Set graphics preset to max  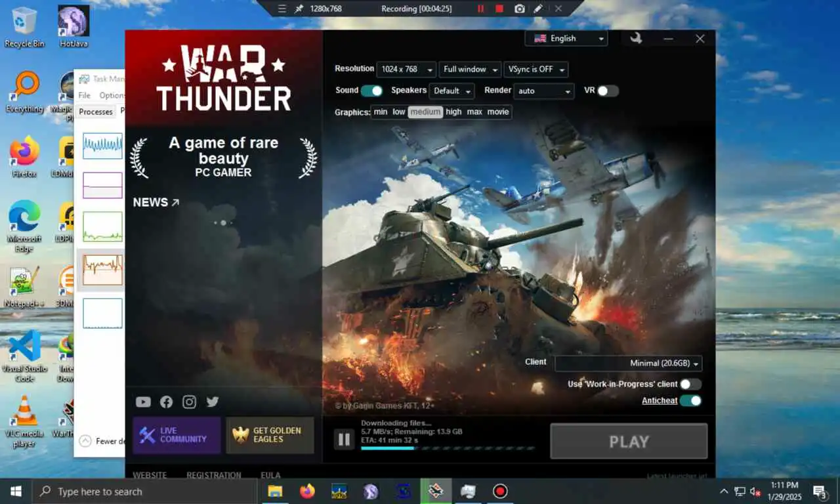point(474,112)
